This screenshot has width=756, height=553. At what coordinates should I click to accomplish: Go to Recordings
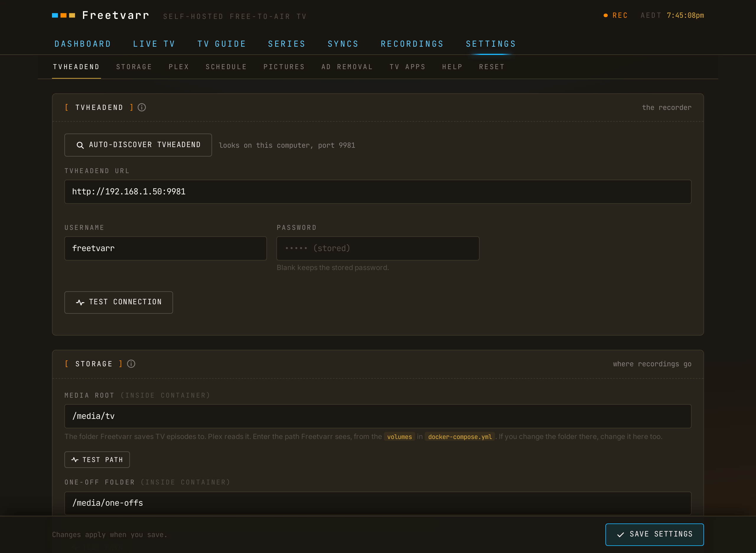(x=412, y=44)
